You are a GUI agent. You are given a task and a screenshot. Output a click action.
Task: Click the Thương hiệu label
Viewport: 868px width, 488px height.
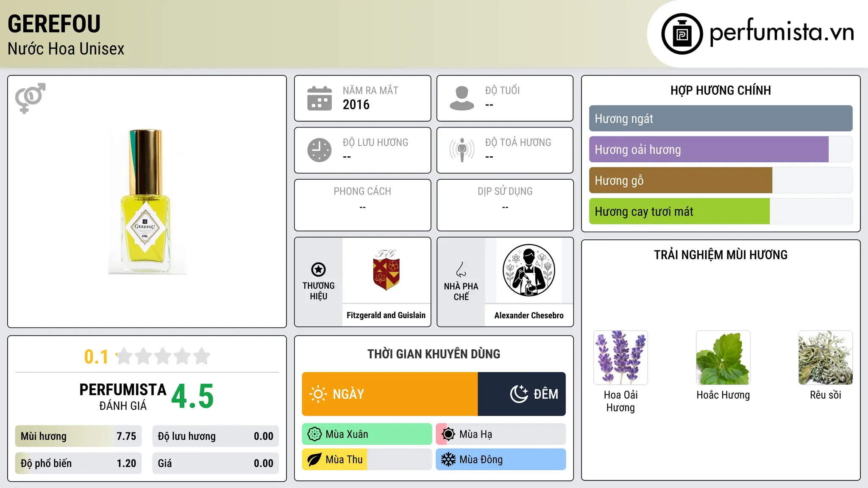pyautogui.click(x=318, y=291)
